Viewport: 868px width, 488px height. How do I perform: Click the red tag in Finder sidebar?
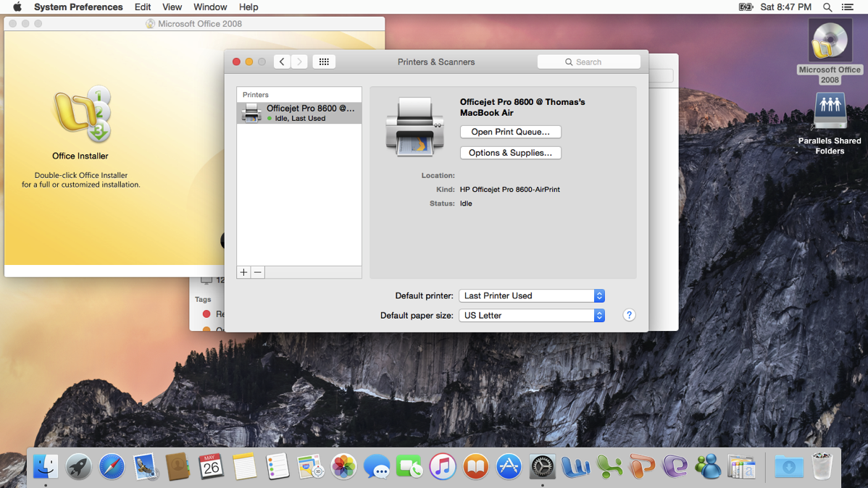tap(206, 314)
